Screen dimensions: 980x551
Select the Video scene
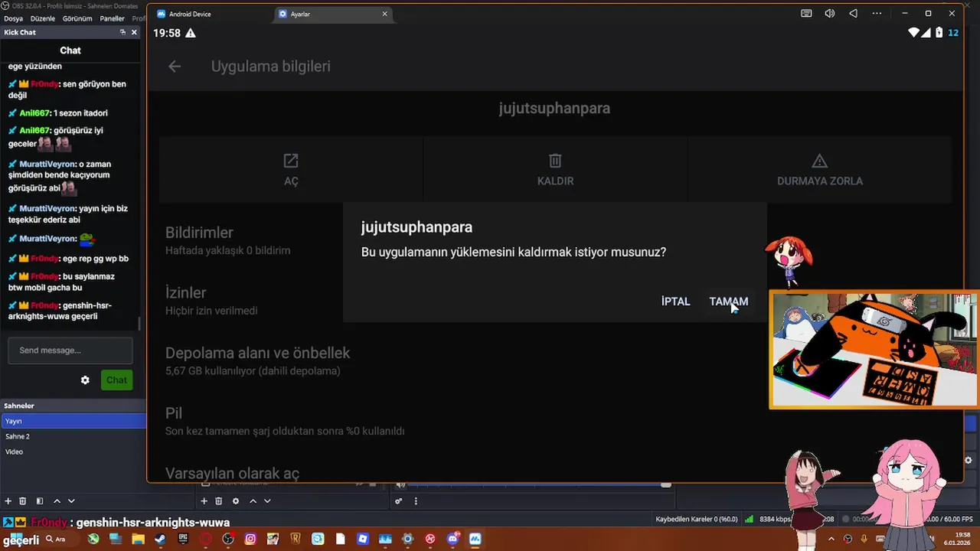[73, 452]
